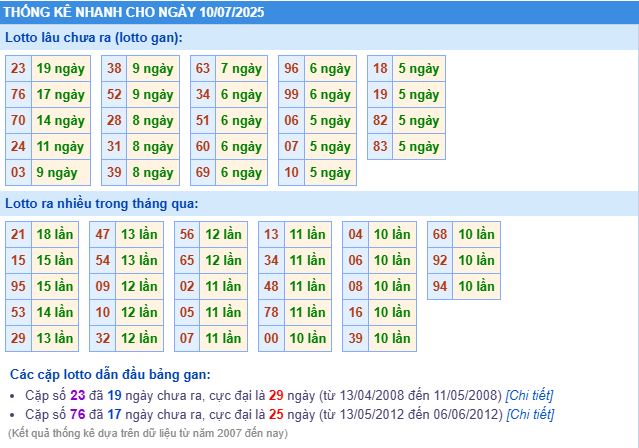The image size is (639, 448).
Task: Click lotto gan number 03 cell
Action: 18,172
